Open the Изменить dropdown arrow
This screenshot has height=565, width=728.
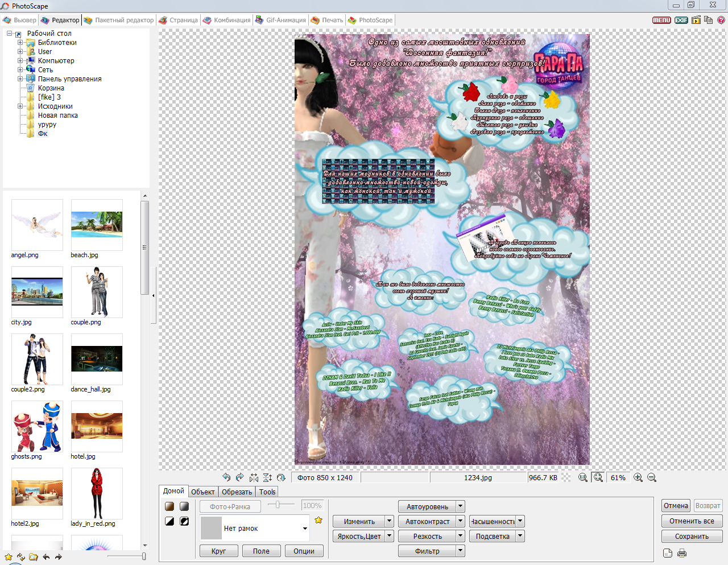click(390, 521)
